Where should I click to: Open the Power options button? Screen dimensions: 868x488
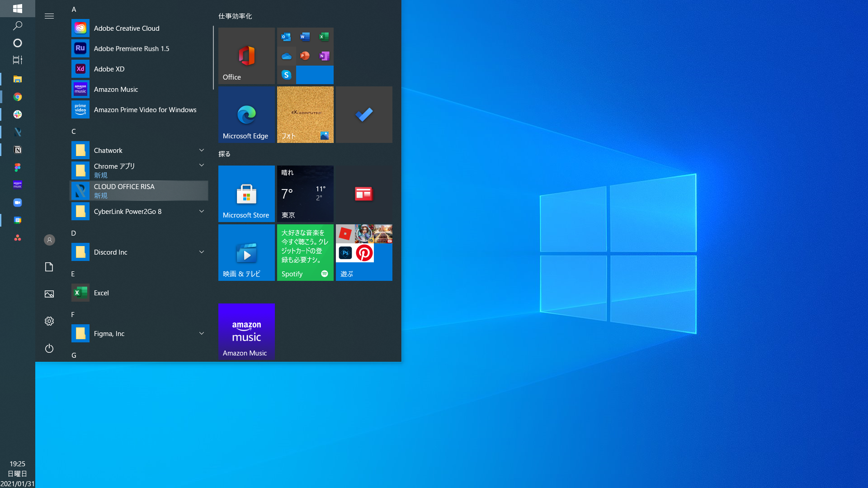point(49,348)
